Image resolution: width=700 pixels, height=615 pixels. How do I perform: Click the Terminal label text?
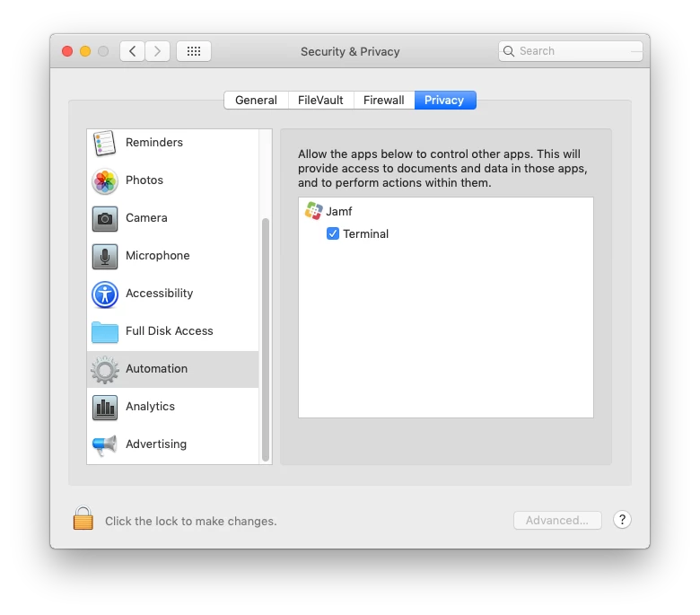(x=365, y=234)
